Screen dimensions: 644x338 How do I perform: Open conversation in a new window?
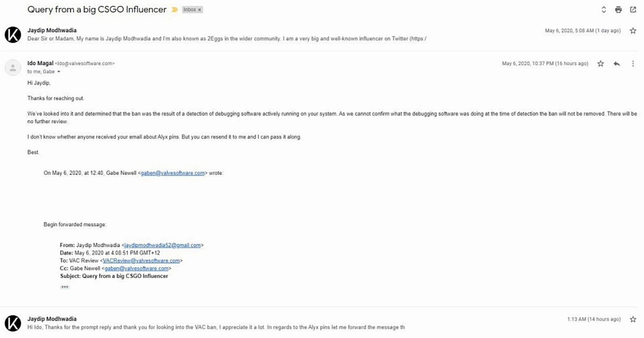(x=633, y=10)
